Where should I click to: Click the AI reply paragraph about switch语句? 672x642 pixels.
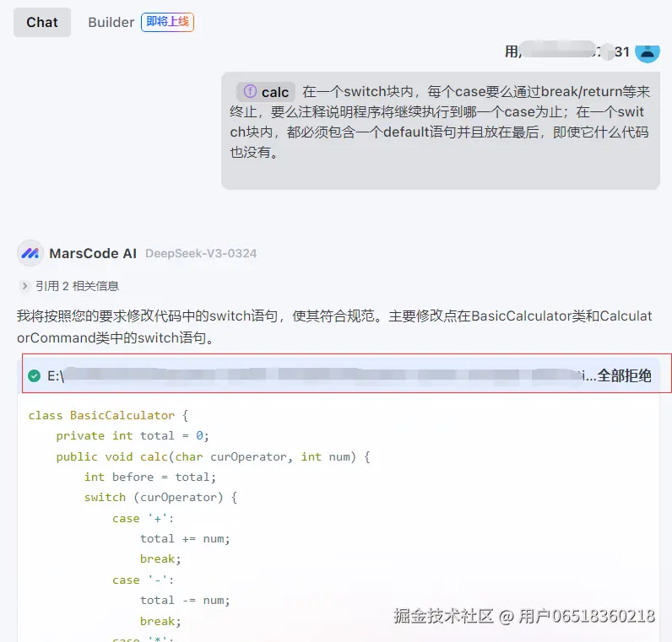334,326
